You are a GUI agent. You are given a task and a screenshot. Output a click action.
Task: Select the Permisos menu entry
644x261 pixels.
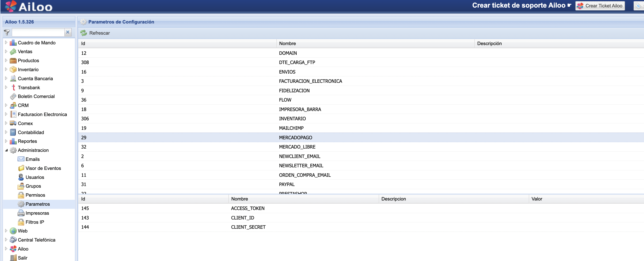35,195
